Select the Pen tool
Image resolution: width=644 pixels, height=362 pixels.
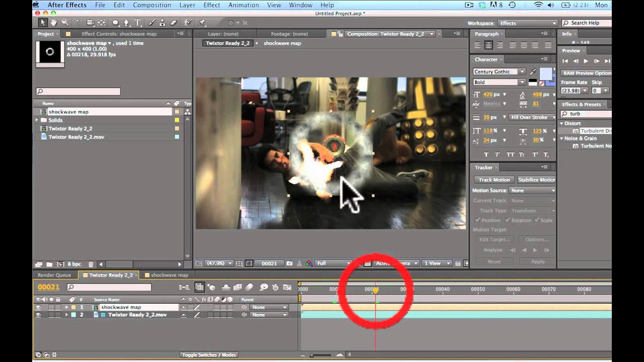pyautogui.click(x=126, y=23)
